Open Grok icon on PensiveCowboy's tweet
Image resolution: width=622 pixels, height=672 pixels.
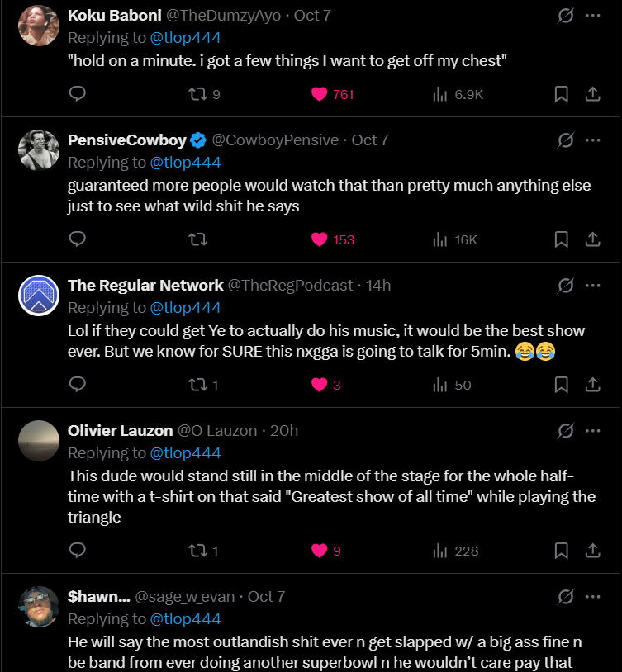pyautogui.click(x=566, y=140)
